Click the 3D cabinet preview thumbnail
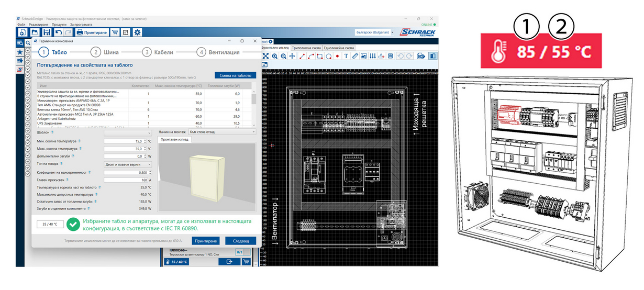Viewport: 644px width, 290px height. pyautogui.click(x=207, y=177)
